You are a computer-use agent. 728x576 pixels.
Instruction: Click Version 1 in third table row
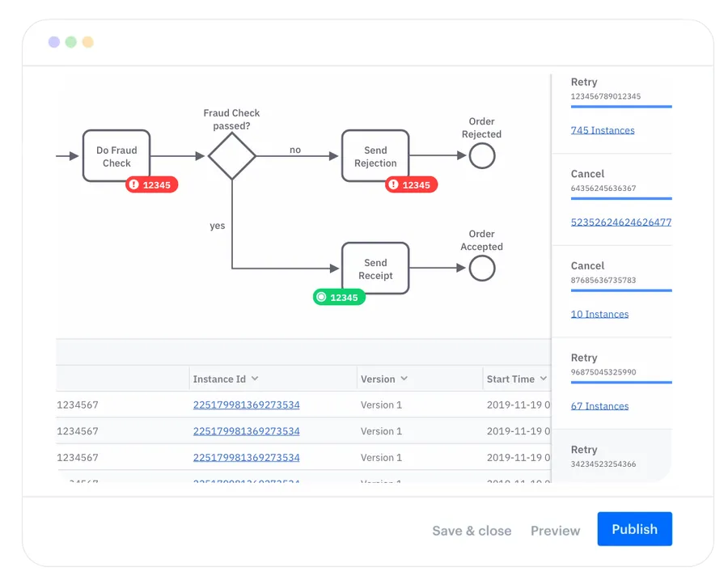[381, 458]
